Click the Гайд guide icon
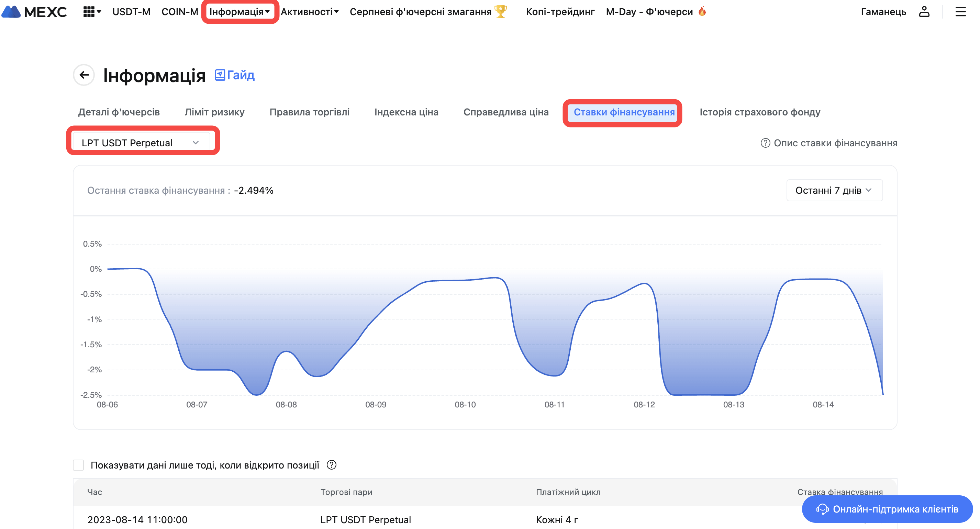Image resolution: width=980 pixels, height=529 pixels. click(x=220, y=75)
